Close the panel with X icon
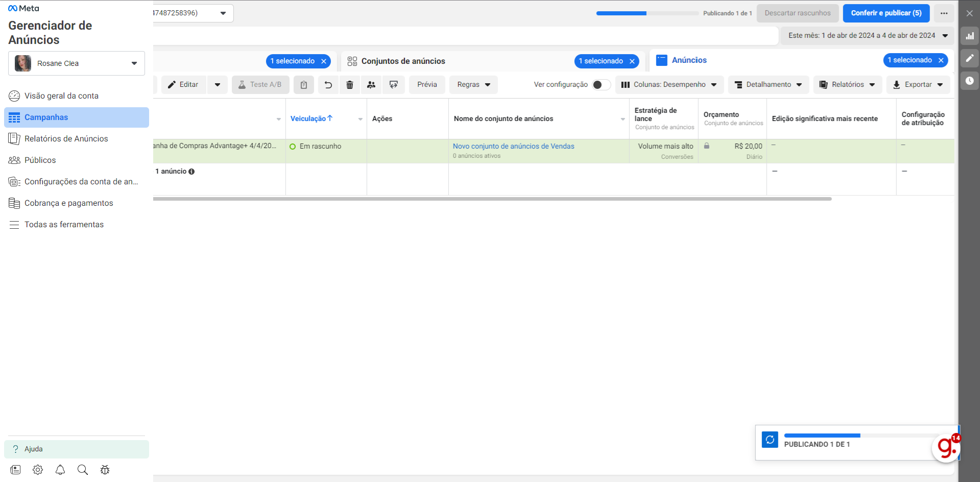Viewport: 980px width, 482px height. 969,13
